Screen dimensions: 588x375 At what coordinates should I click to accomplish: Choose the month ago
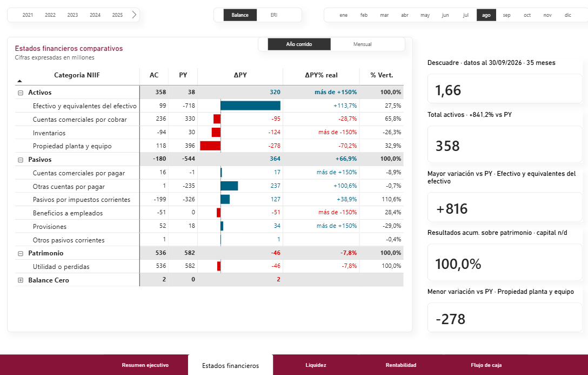486,15
